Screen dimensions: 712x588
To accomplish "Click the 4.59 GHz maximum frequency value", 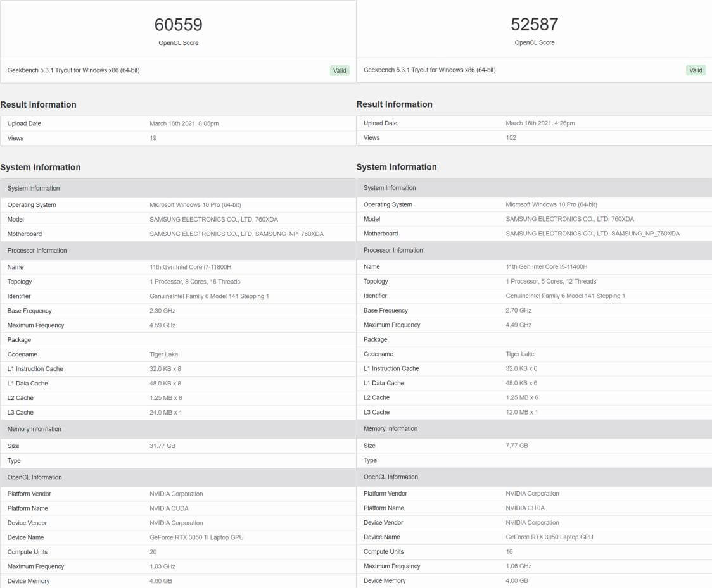I will pyautogui.click(x=162, y=325).
